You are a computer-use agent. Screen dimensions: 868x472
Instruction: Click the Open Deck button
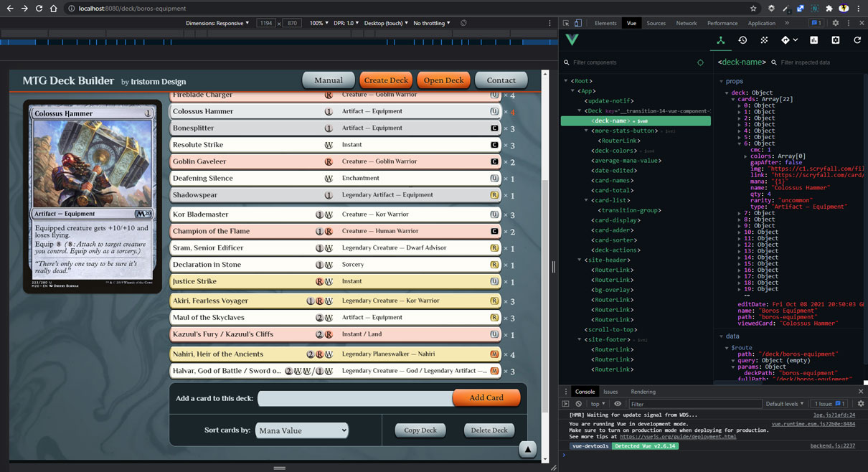[x=443, y=80]
